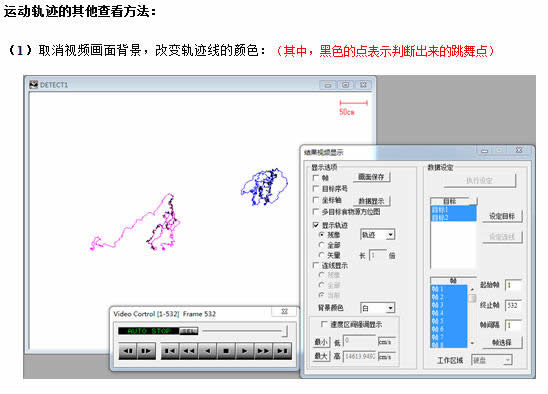Screen dimensions: 548x394
Task: Select the 全部 radio button under 显示轨迹
Action: 322,245
